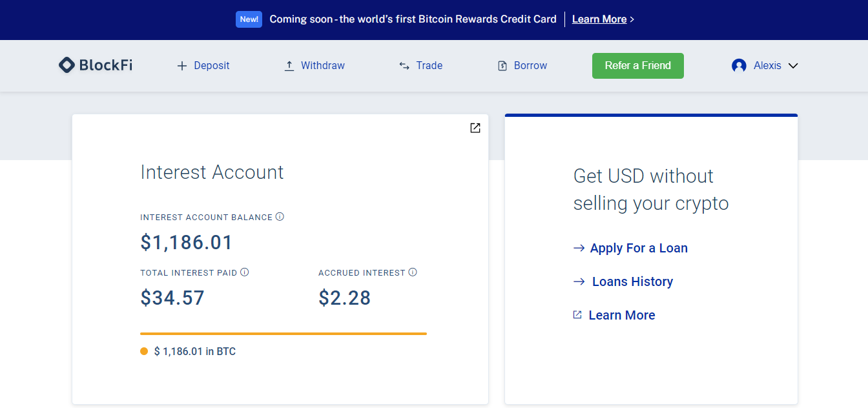Click the upload arrow icon beside Withdraw

click(289, 66)
